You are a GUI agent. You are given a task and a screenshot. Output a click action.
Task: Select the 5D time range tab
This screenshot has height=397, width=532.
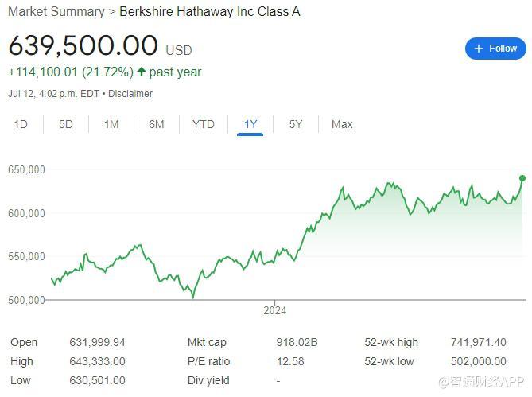(x=66, y=124)
